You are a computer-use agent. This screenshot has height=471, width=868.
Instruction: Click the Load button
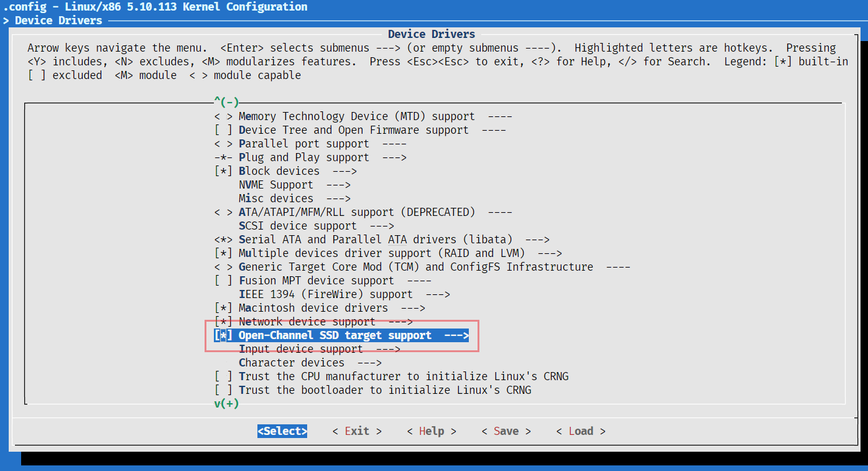click(581, 431)
